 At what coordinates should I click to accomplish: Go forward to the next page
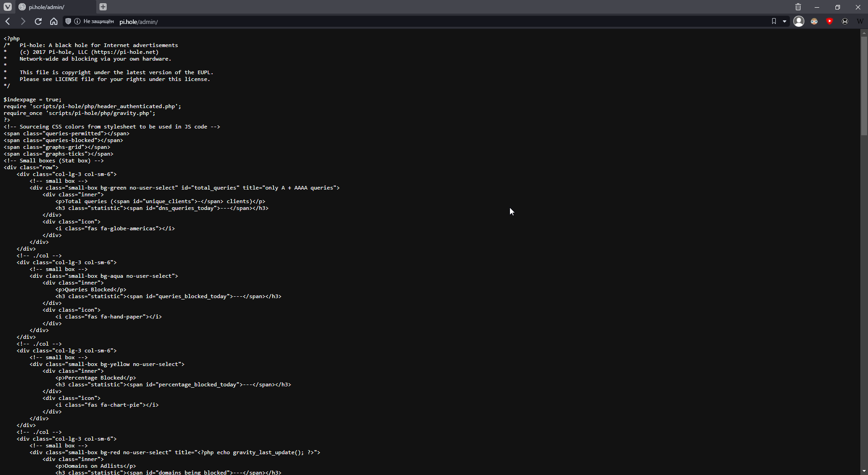[23, 21]
